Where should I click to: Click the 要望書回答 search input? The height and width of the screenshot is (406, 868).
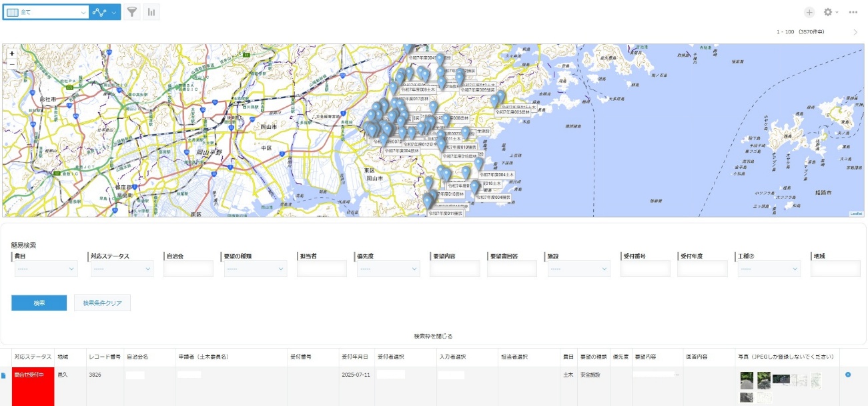point(512,268)
